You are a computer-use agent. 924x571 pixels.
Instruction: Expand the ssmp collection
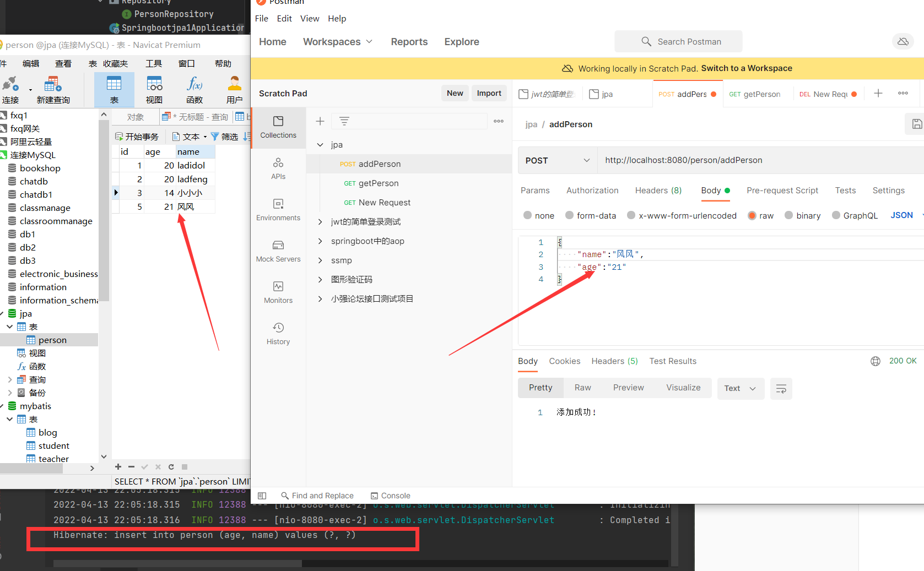(320, 260)
